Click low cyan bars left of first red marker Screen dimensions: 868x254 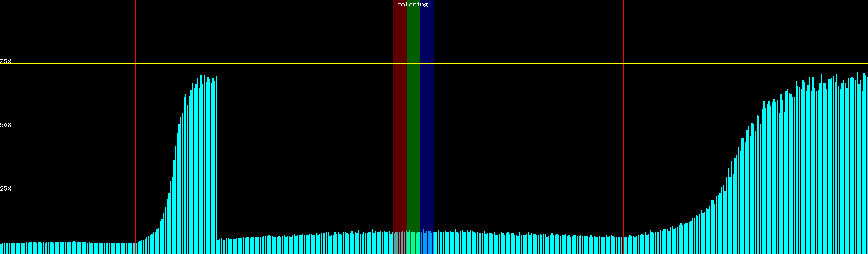68,248
